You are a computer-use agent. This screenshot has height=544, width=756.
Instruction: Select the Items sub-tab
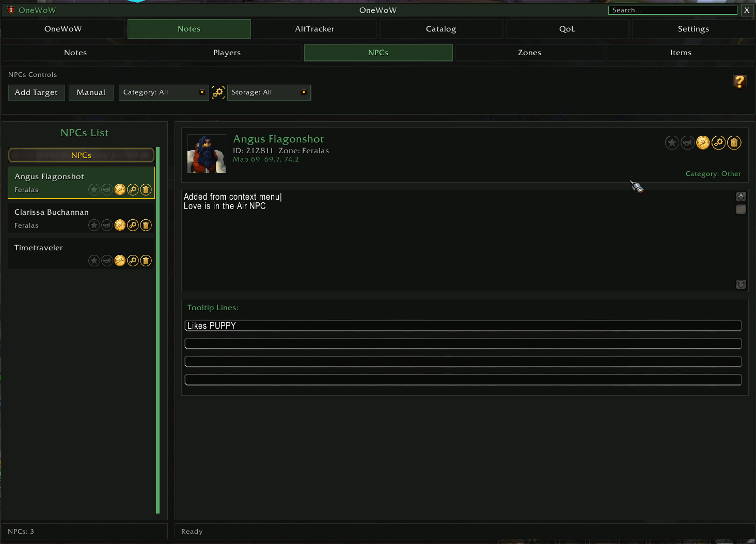coord(681,53)
